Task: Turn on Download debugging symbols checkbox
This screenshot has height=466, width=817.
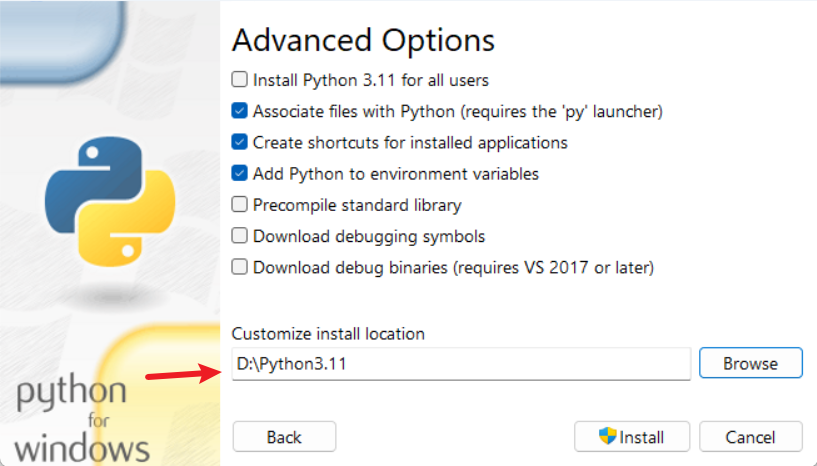Action: [239, 237]
